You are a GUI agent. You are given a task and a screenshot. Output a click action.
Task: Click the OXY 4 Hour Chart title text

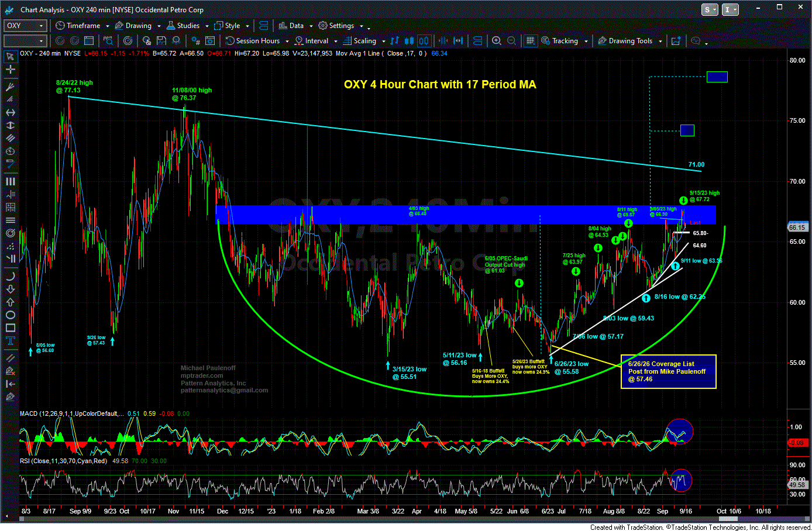click(440, 84)
